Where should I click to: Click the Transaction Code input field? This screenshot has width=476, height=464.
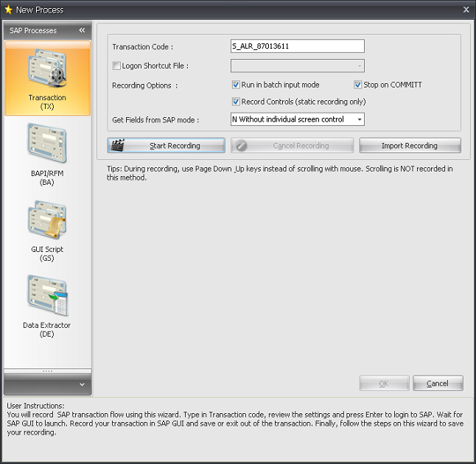click(297, 46)
